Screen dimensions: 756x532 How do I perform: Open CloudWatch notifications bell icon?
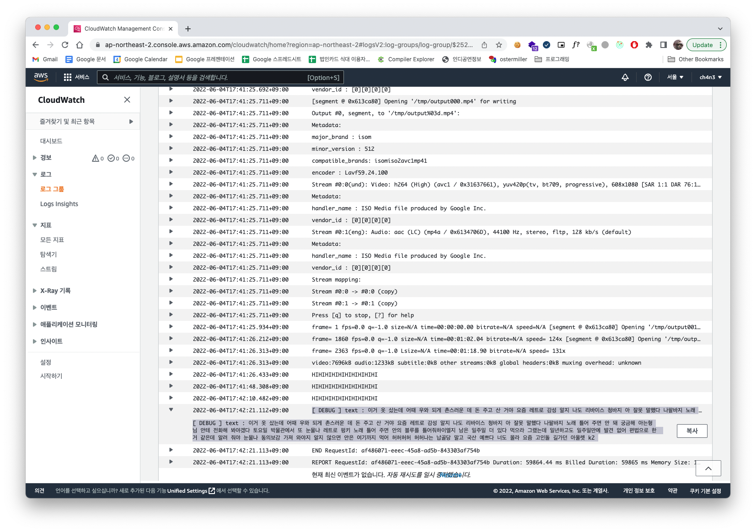(625, 77)
